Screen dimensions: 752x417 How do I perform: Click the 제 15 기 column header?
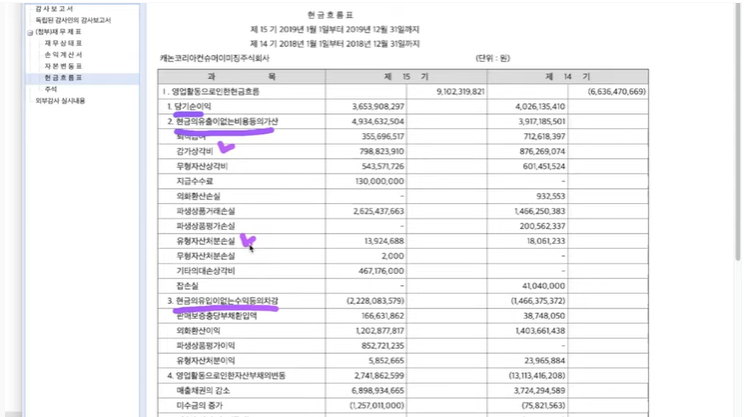[x=406, y=77]
